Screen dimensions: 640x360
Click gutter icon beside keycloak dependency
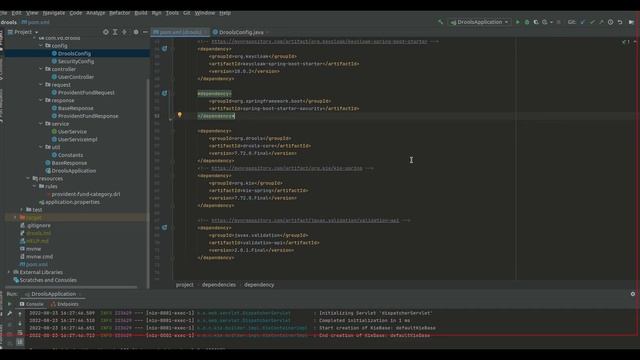pos(164,49)
